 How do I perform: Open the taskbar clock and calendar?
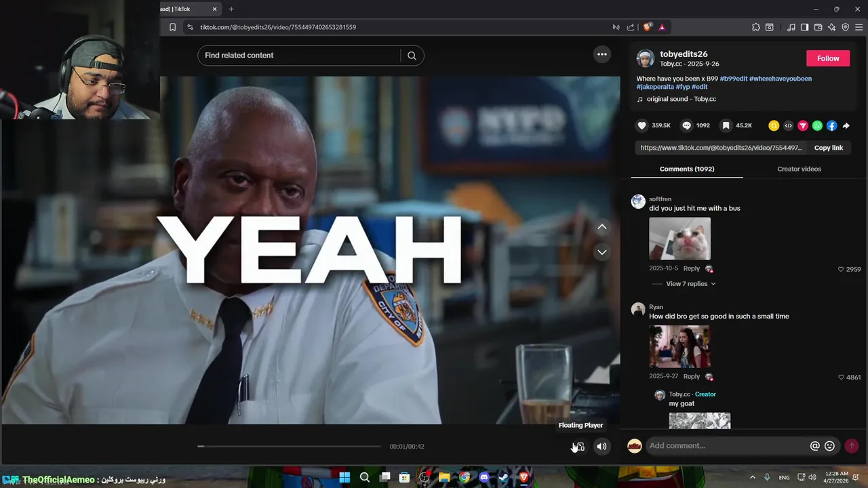pos(837,476)
